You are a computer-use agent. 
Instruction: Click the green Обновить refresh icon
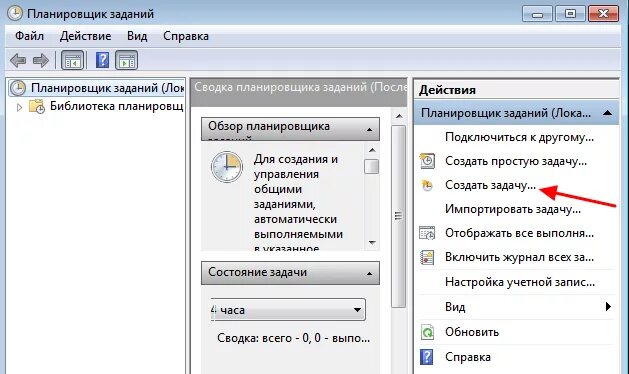(x=427, y=332)
